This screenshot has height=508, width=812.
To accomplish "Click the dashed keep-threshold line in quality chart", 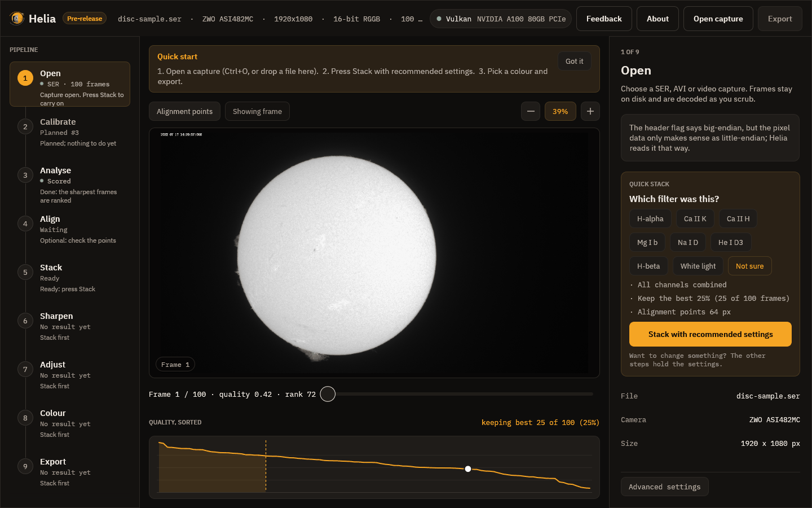I will tap(266, 466).
